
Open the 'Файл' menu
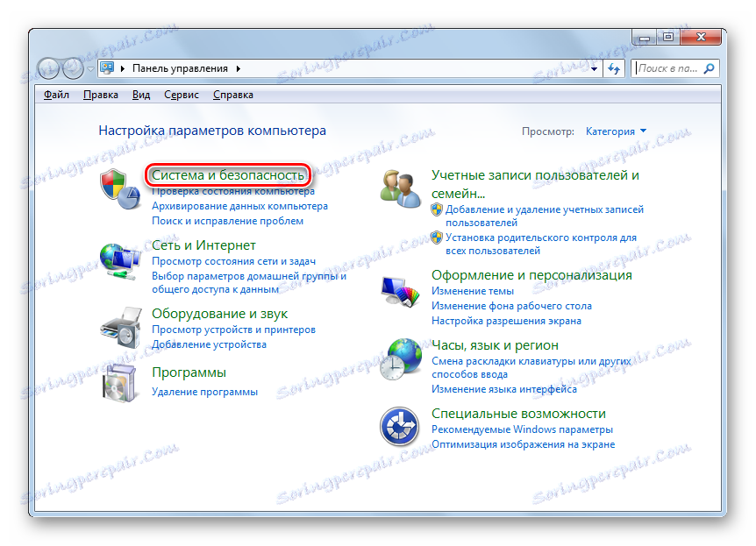56,95
